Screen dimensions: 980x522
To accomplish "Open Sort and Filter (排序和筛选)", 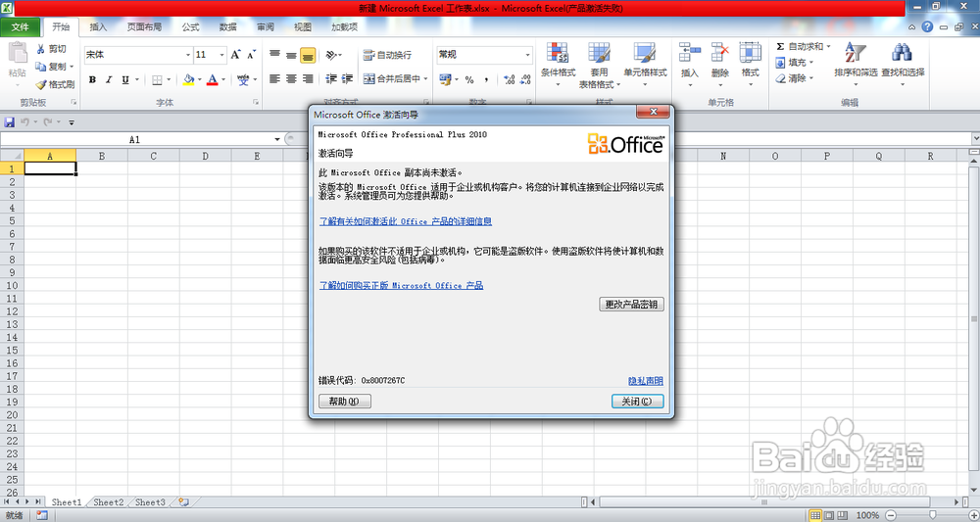I will 856,64.
